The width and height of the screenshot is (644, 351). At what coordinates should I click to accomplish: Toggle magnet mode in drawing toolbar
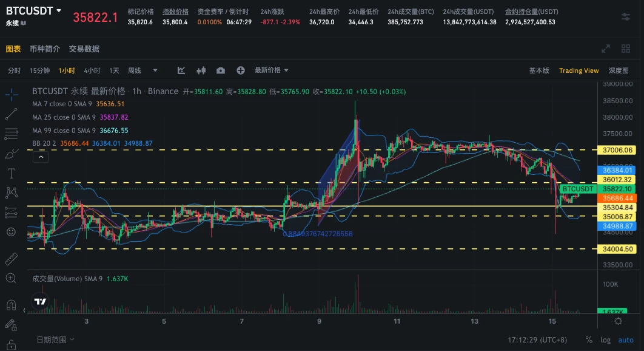pyautogui.click(x=11, y=305)
